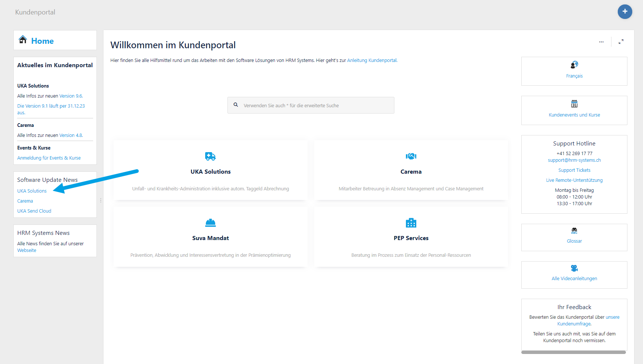Viewport: 643px width, 364px height.
Task: Open the Webseite link under HRM Systems News
Action: (x=27, y=250)
